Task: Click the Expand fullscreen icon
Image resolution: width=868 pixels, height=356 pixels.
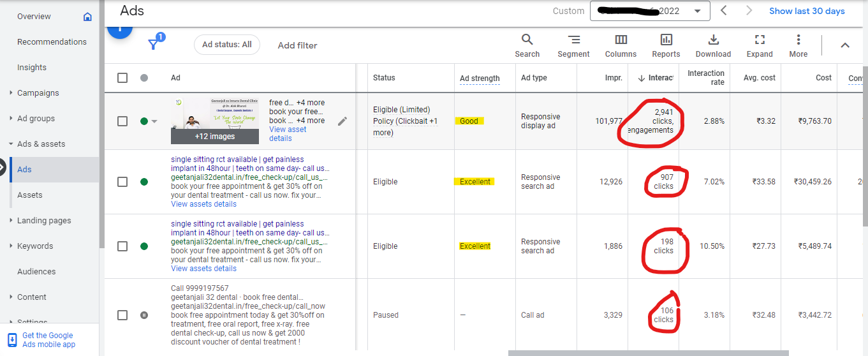Action: pos(759,40)
